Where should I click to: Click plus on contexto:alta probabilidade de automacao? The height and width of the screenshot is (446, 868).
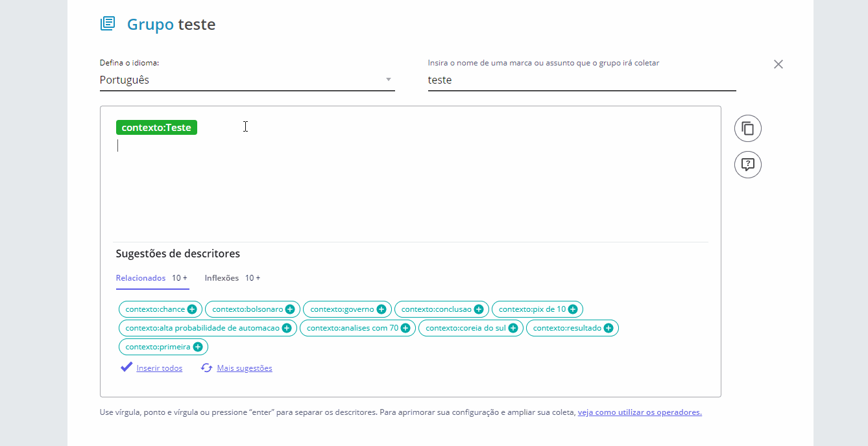click(287, 328)
